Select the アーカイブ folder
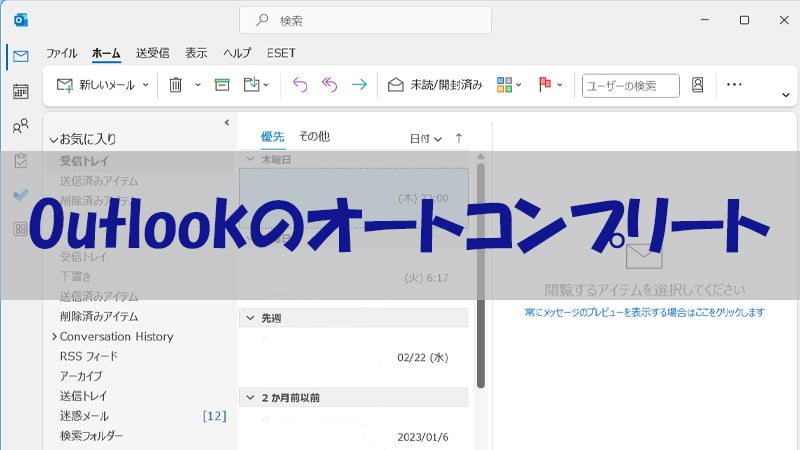 81,376
